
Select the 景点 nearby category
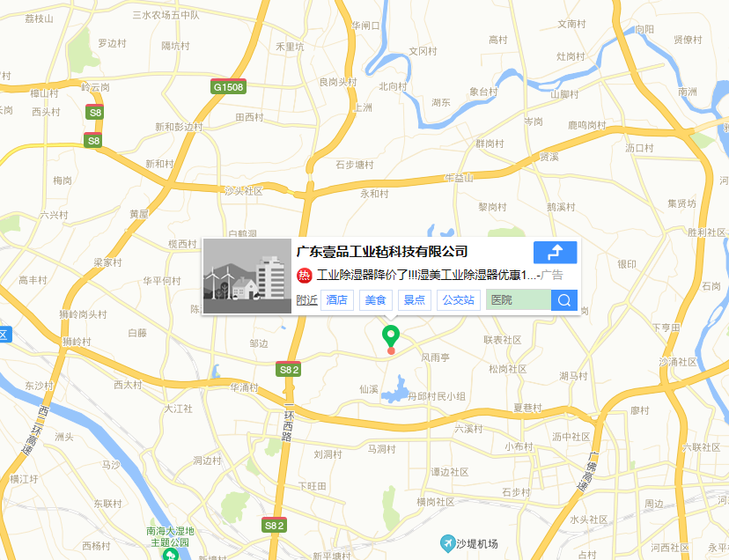pos(415,300)
